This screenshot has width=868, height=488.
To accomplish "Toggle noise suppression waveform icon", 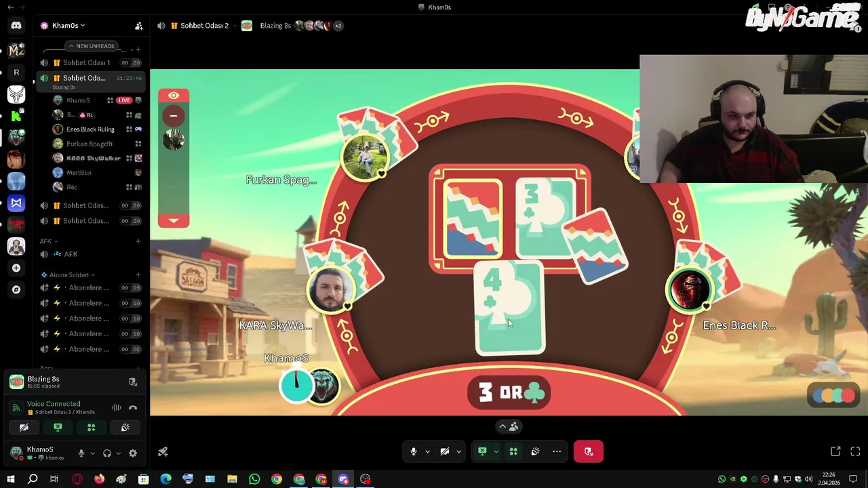I will click(x=117, y=408).
